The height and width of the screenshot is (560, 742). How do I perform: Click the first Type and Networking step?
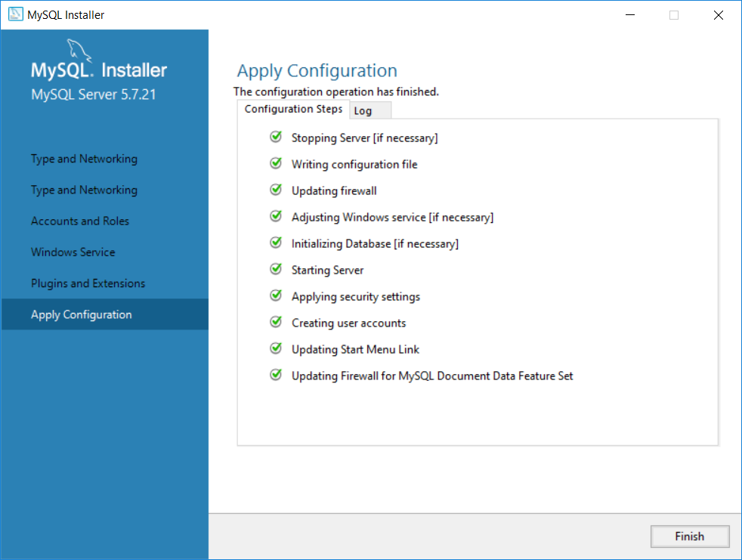coord(84,159)
